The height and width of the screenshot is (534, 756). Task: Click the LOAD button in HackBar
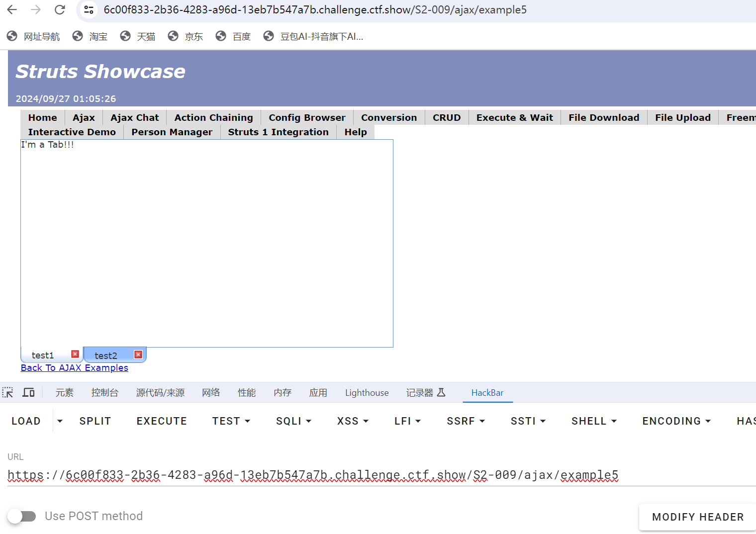[x=26, y=421]
